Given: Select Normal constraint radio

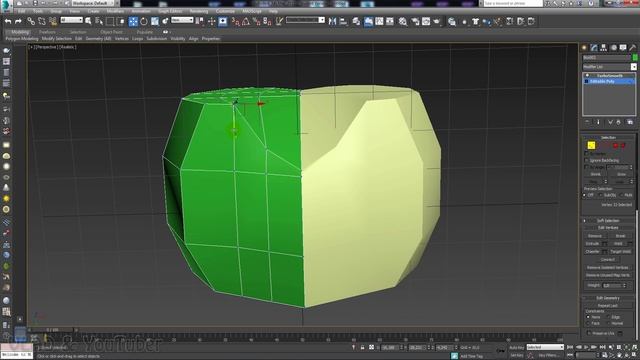Looking at the screenshot, I should 608,323.
